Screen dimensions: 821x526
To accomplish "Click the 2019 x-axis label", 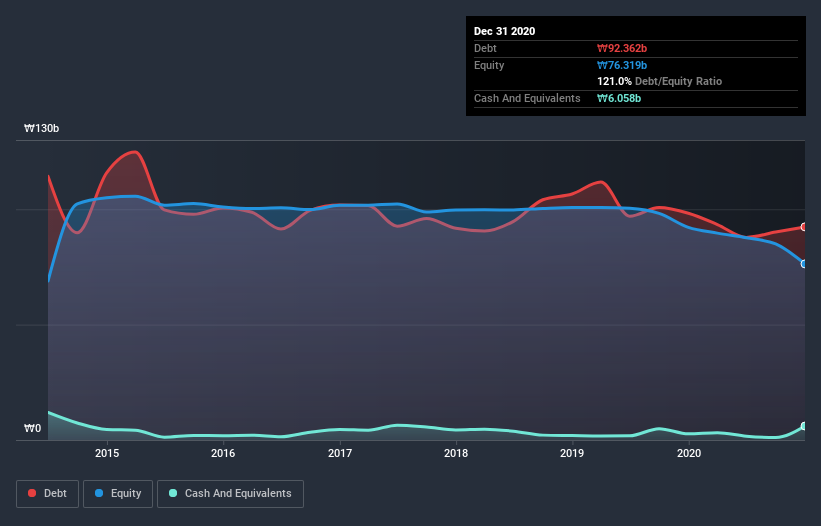I will [x=572, y=453].
